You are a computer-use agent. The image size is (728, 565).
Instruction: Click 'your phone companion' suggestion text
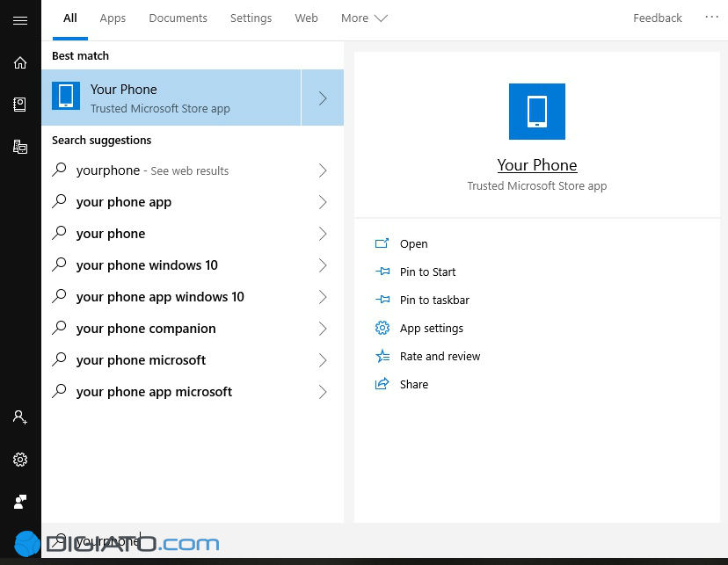(146, 329)
